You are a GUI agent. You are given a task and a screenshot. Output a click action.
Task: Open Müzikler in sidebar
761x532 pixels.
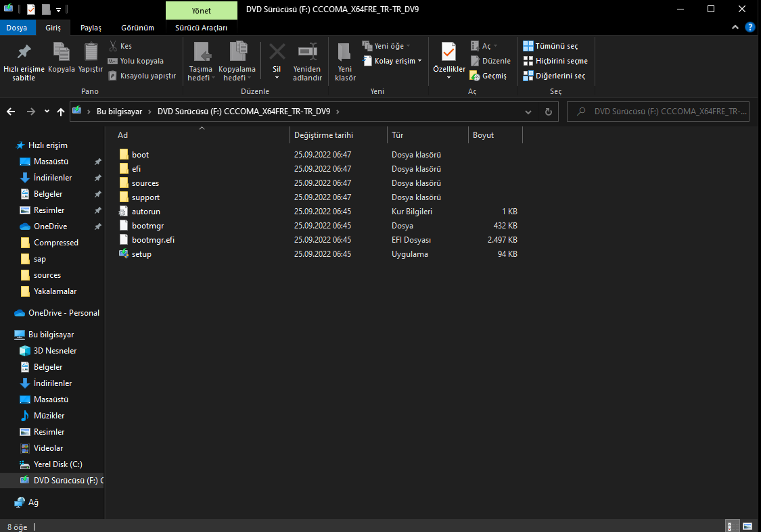coord(49,416)
